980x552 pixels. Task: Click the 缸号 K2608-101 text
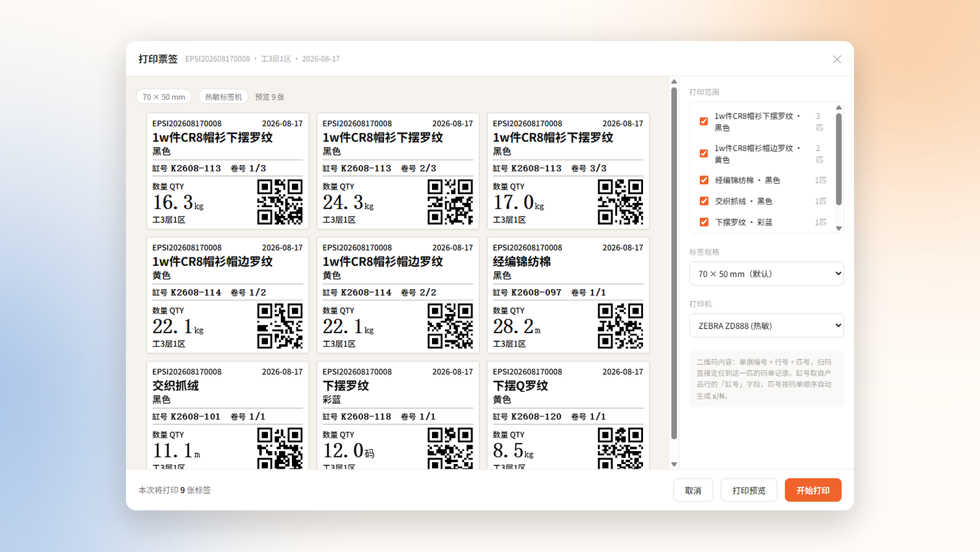tap(186, 416)
